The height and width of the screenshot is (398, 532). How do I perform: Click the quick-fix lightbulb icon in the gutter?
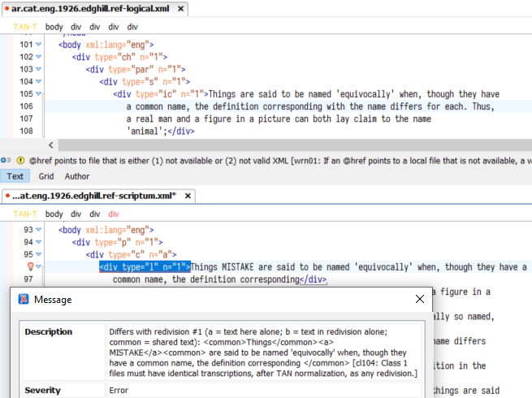pos(31,266)
